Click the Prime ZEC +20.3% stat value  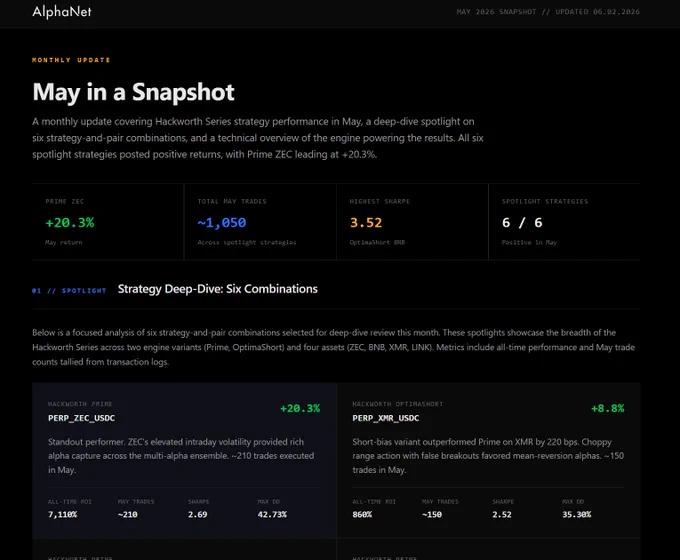pos(70,223)
